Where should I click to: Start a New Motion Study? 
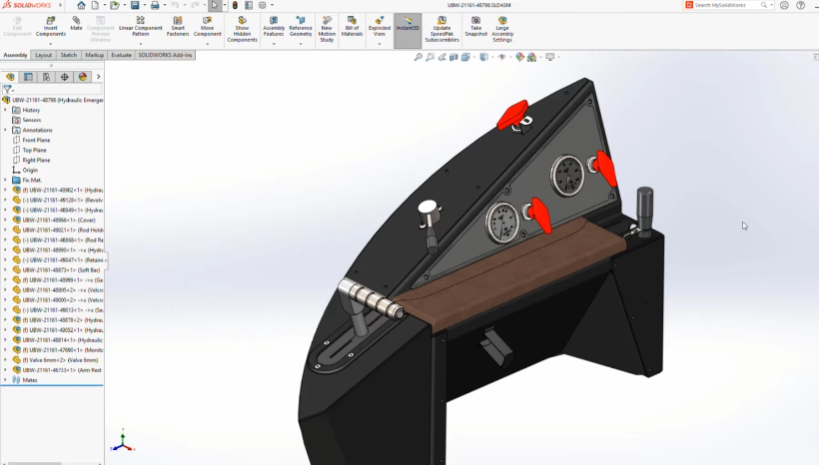[x=326, y=30]
